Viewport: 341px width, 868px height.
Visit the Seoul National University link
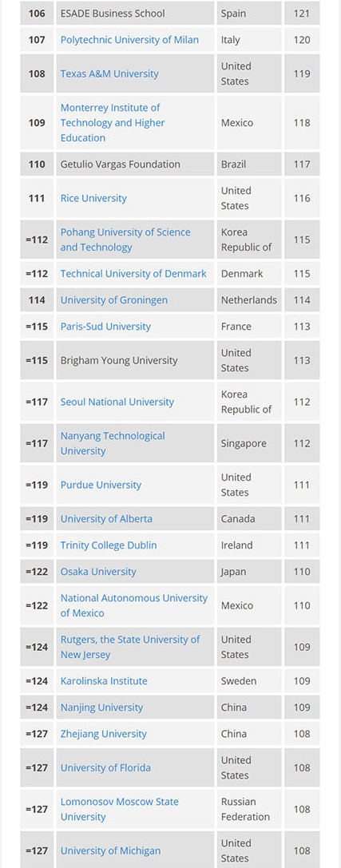[117, 402]
